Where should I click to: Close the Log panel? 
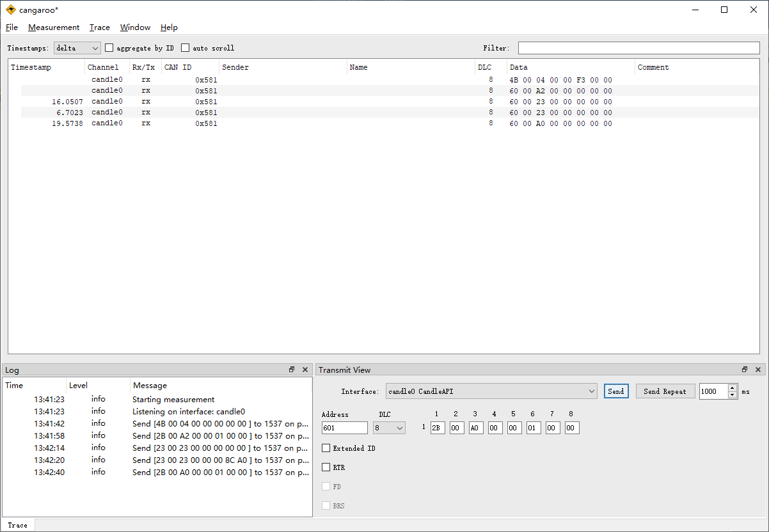click(305, 370)
